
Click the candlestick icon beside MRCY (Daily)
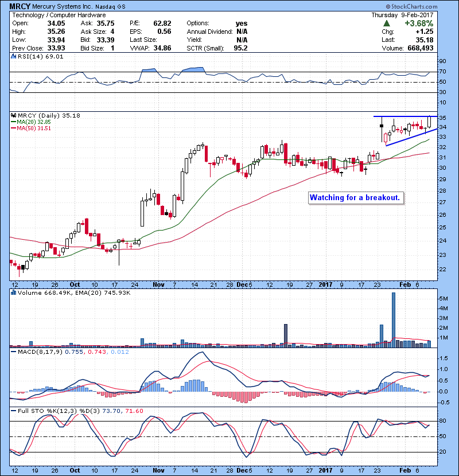point(13,115)
